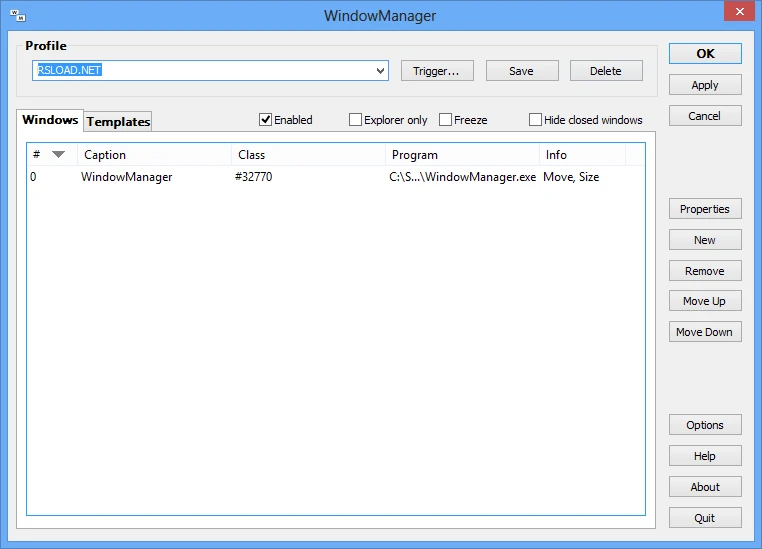
Task: Open the Options dialog
Action: point(705,425)
